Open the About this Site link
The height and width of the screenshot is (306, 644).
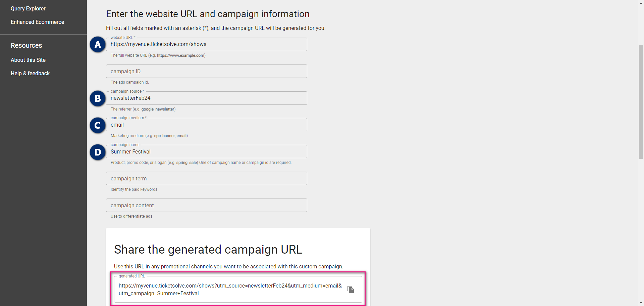[28, 60]
